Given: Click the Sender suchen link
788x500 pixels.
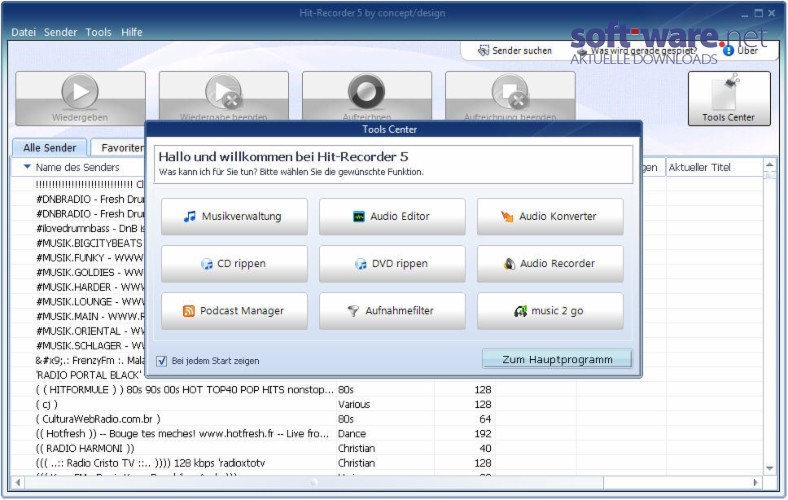Looking at the screenshot, I should (x=515, y=51).
